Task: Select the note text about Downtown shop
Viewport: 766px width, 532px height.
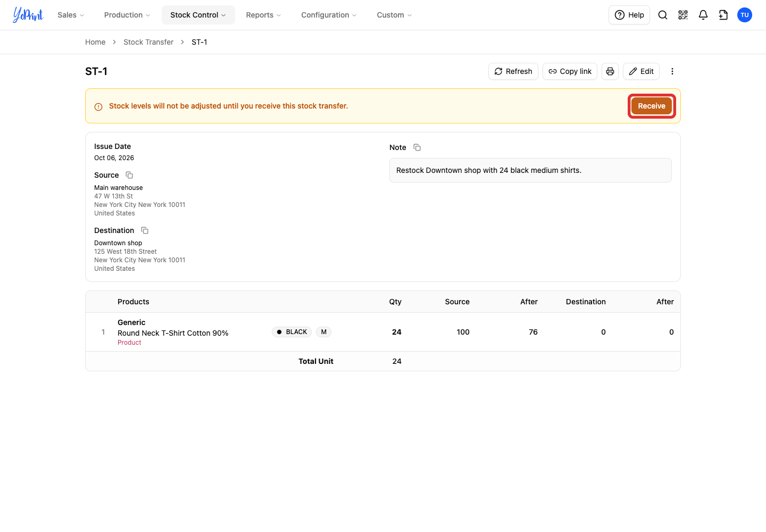Action: pos(489,170)
